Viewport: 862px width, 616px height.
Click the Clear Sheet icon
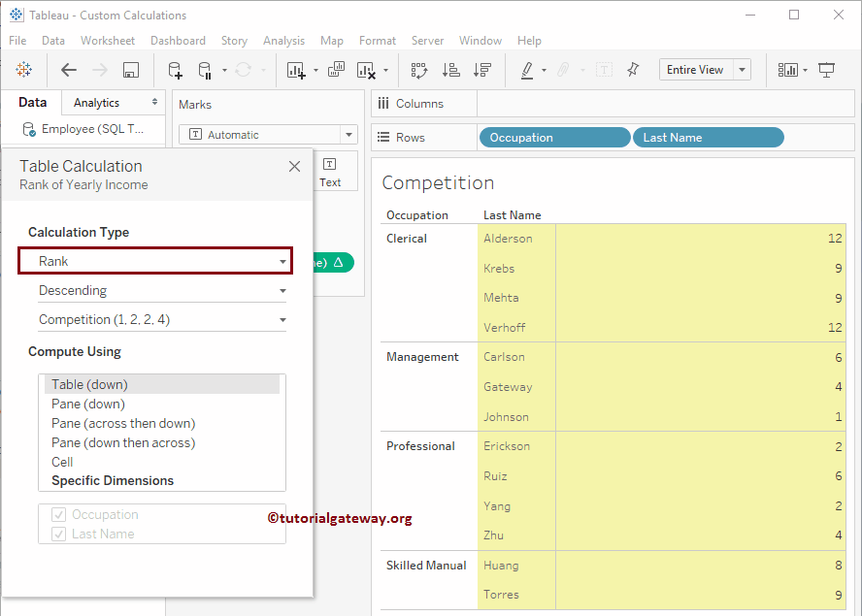pos(364,69)
